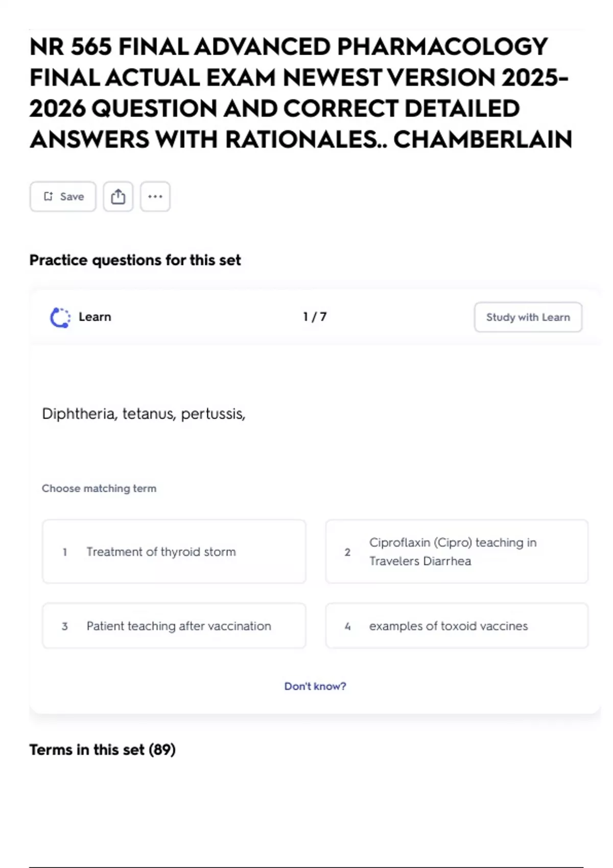Click the 'Choose matching term' label
Image resolution: width=613 pixels, height=868 pixels.
pyautogui.click(x=99, y=488)
